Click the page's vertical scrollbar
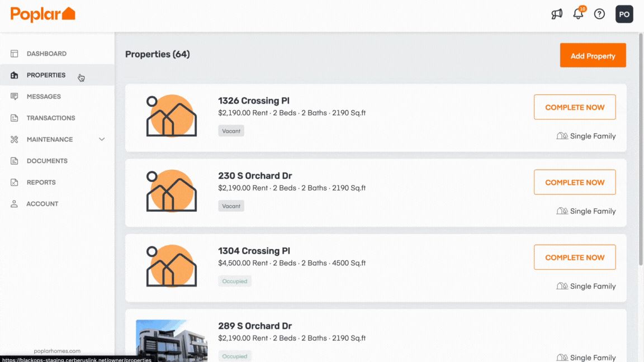The image size is (644, 362). [641, 150]
